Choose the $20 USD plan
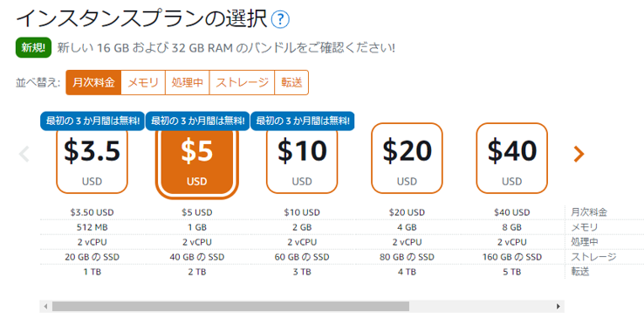The width and height of the screenshot is (644, 319). 407,158
